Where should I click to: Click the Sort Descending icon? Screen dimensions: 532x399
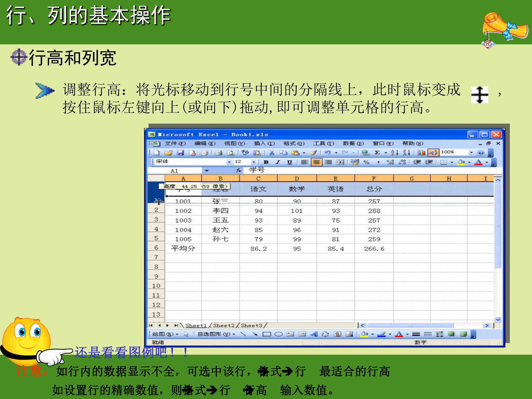tap(406, 153)
